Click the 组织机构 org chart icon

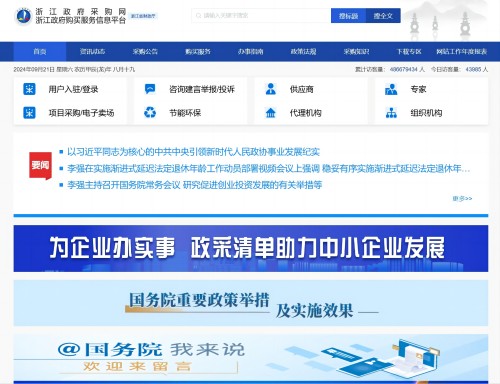click(x=391, y=113)
